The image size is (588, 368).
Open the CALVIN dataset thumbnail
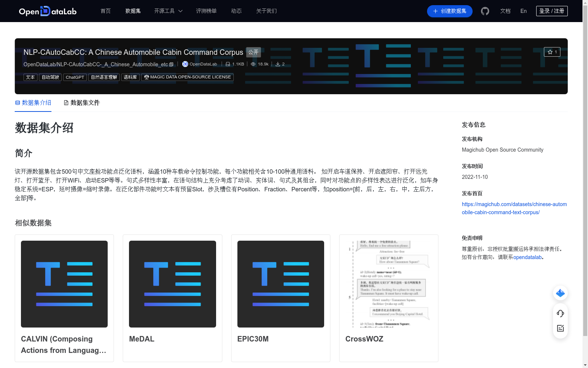pyautogui.click(x=64, y=284)
